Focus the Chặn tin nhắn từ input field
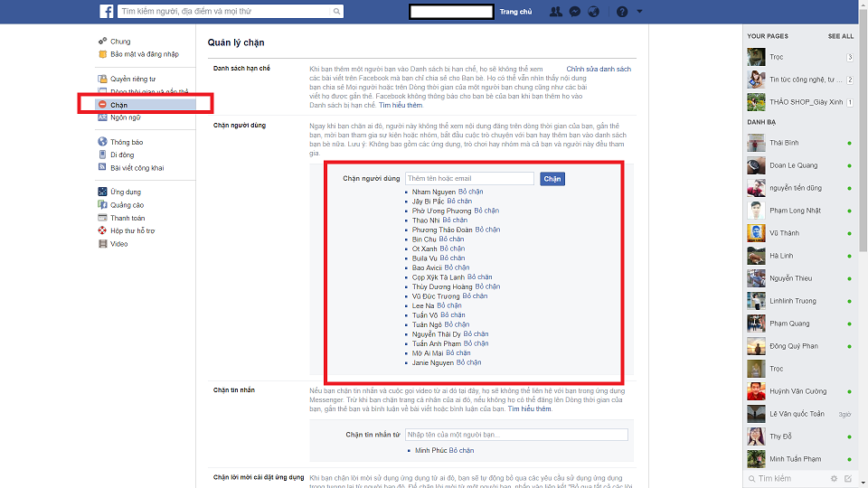 (x=516, y=435)
